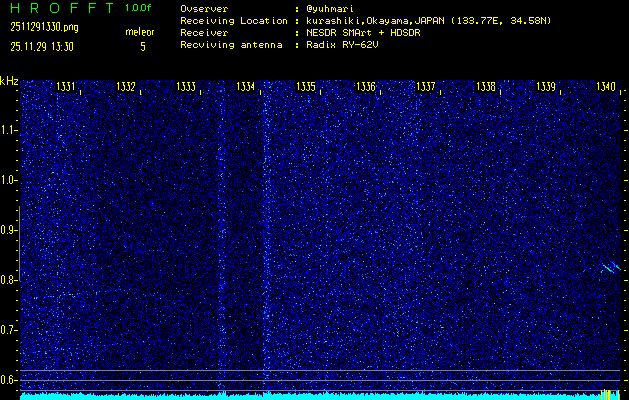Click the 1340 time axis marker
Image resolution: width=629 pixels, height=400 pixels.
coord(606,87)
